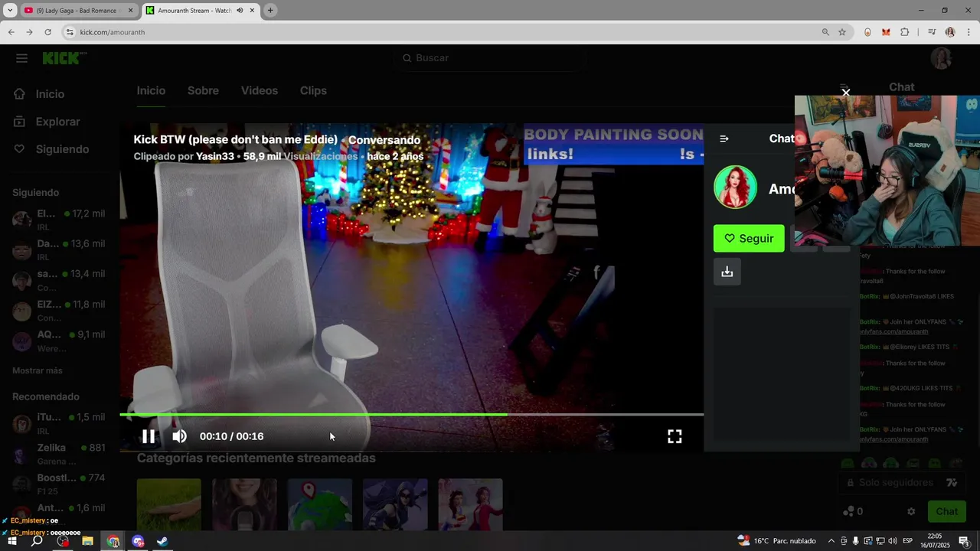
Task: Open the media controls music icon
Action: click(932, 32)
